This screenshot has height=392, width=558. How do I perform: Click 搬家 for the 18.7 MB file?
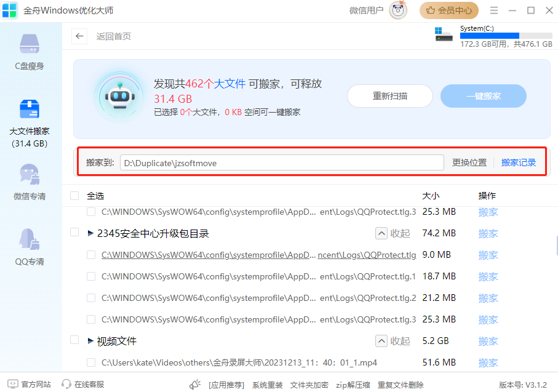(488, 277)
